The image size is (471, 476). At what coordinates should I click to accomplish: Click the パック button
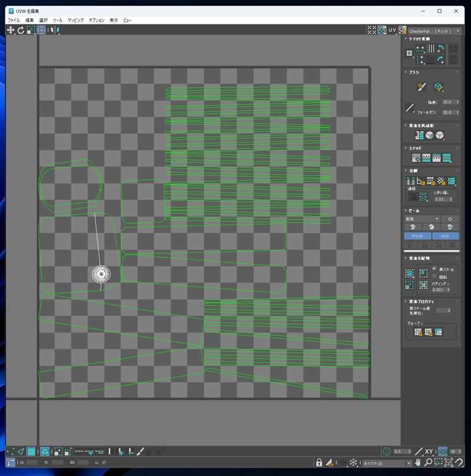[x=445, y=236]
